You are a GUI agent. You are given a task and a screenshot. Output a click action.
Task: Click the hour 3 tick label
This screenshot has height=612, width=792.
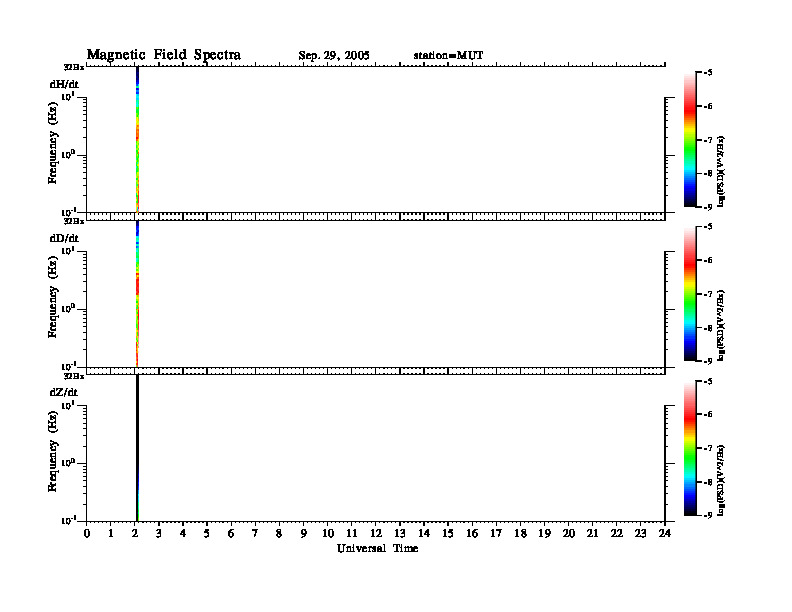pos(159,533)
